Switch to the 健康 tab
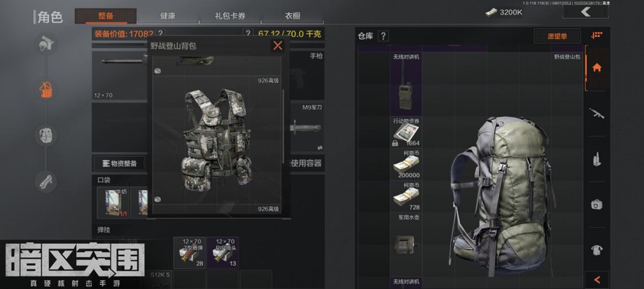Screen dimensions: 644x289 167,16
